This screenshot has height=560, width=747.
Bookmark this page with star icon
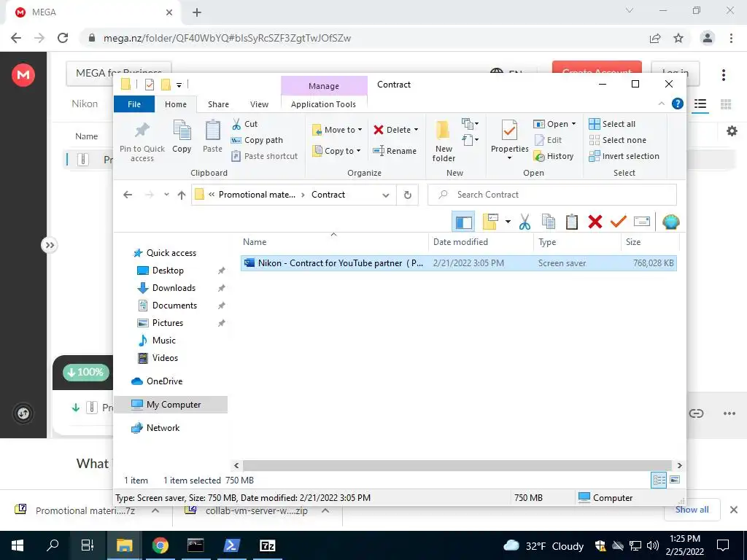(678, 38)
